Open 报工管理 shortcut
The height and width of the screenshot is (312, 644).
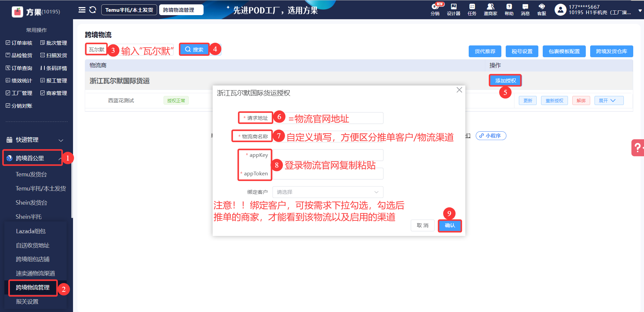tap(54, 80)
